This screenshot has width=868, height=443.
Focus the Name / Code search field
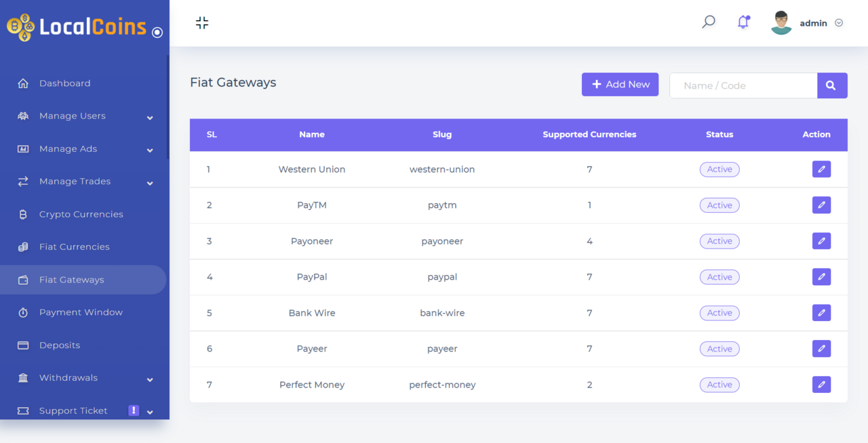click(743, 85)
